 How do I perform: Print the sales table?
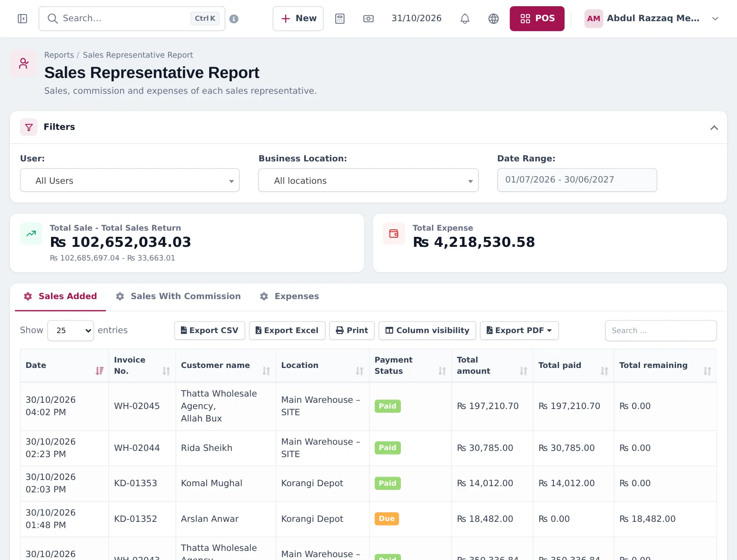pos(352,331)
